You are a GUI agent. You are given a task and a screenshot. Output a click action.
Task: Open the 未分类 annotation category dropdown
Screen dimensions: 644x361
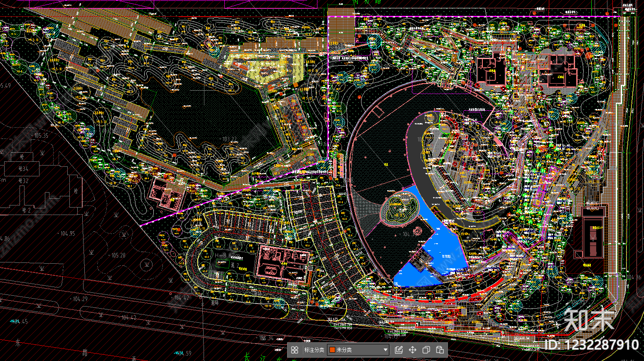coord(359,350)
